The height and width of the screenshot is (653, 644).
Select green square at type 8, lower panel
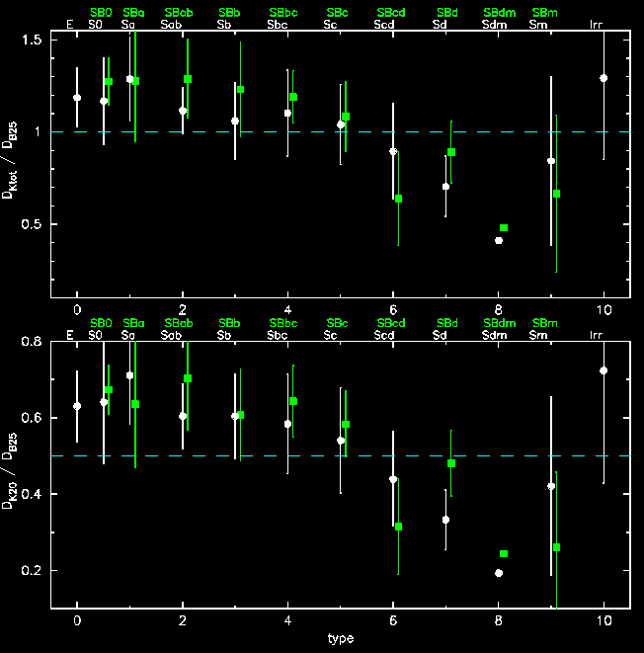(504, 553)
